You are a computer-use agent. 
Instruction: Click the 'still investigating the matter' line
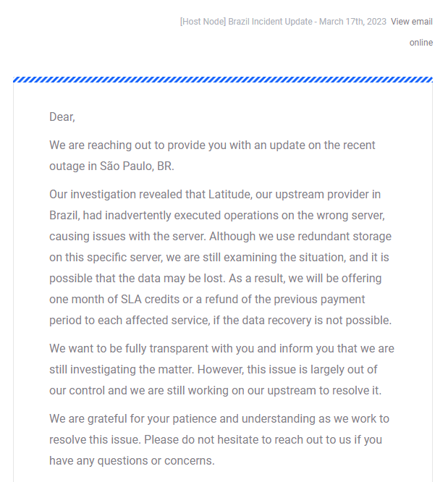(x=213, y=370)
